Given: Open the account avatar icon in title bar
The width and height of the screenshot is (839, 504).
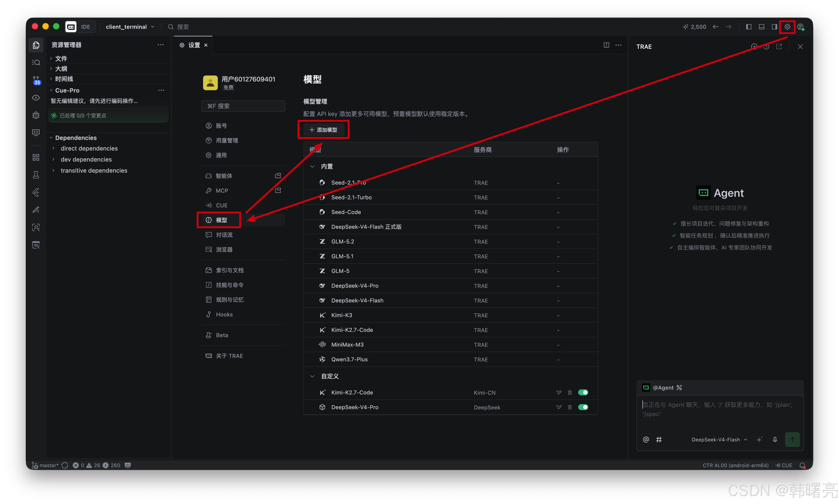Looking at the screenshot, I should tap(801, 27).
